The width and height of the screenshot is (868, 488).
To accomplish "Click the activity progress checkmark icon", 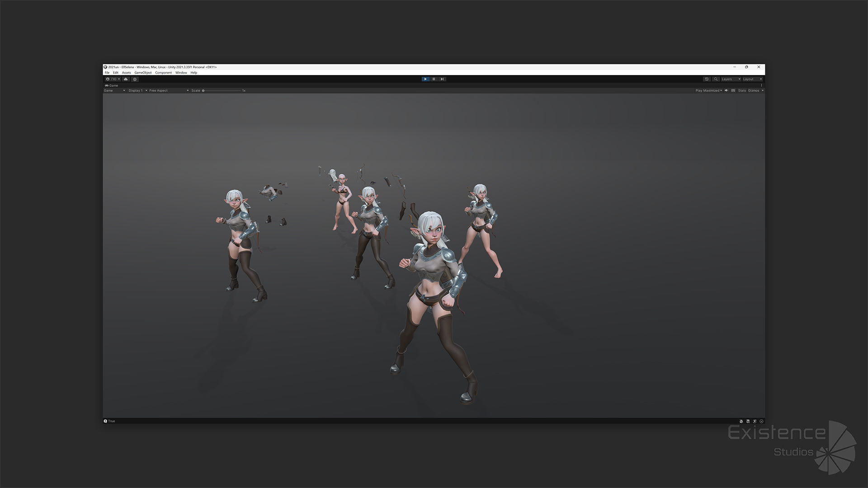I will [761, 421].
